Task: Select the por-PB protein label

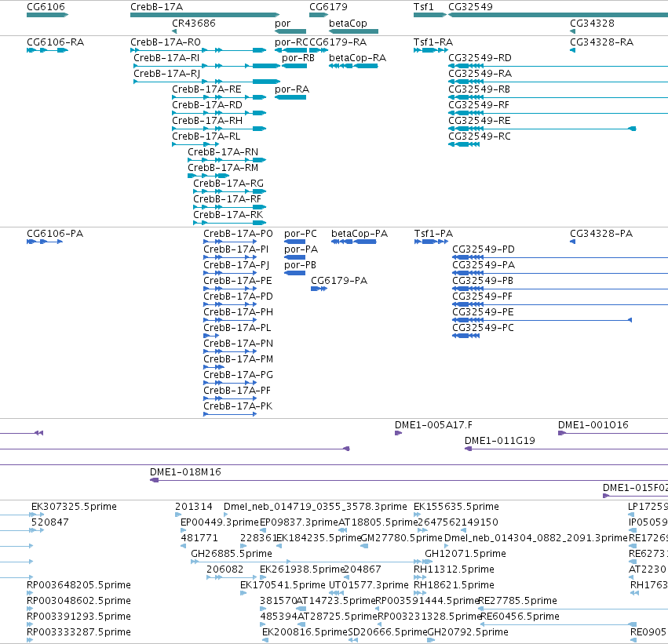Action: pos(300,265)
